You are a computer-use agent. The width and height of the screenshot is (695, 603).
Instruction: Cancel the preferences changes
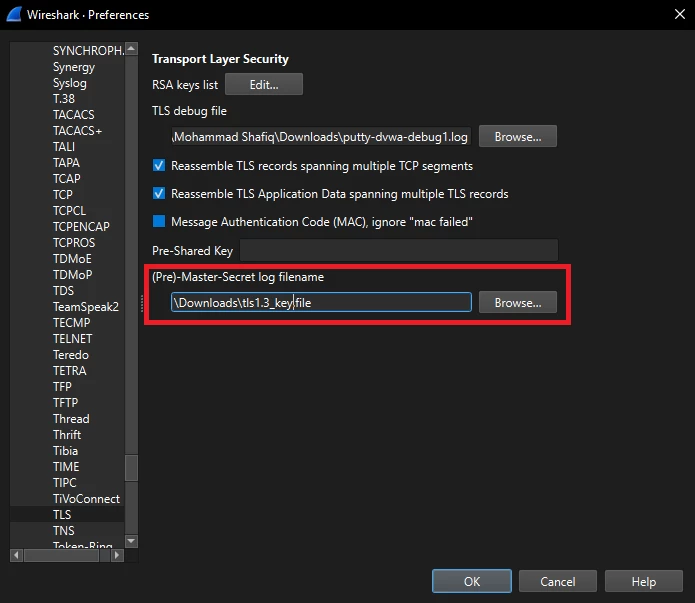tap(558, 581)
